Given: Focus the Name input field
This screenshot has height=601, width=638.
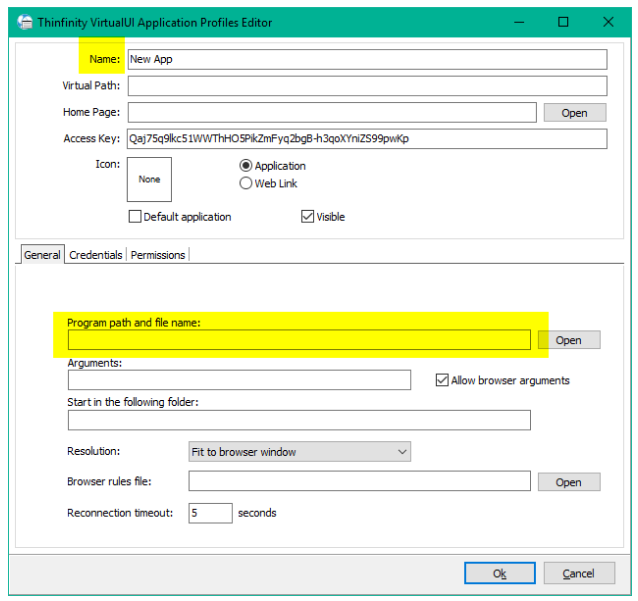Looking at the screenshot, I should pyautogui.click(x=367, y=59).
